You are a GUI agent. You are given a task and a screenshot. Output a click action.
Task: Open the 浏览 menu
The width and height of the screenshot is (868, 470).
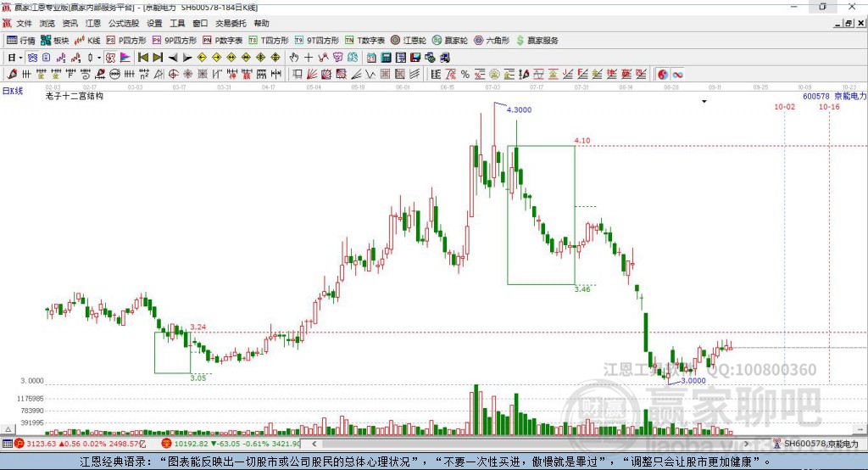47,23
